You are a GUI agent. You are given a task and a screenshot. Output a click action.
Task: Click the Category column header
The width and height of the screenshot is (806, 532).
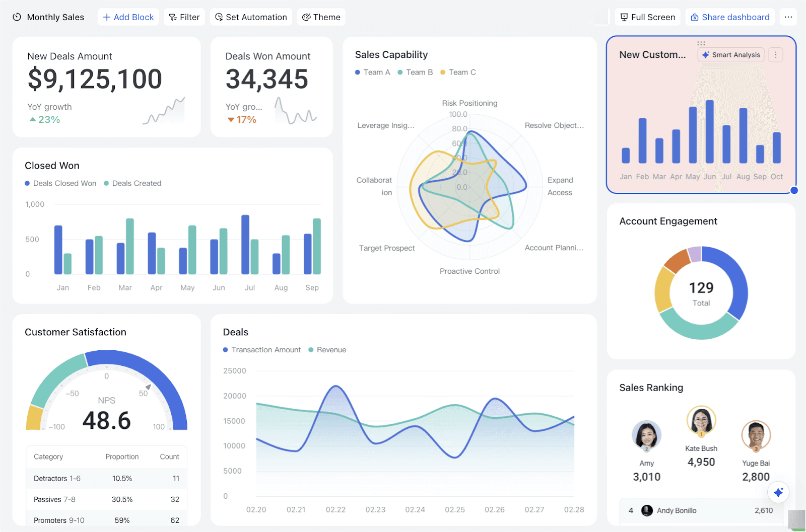pyautogui.click(x=48, y=457)
